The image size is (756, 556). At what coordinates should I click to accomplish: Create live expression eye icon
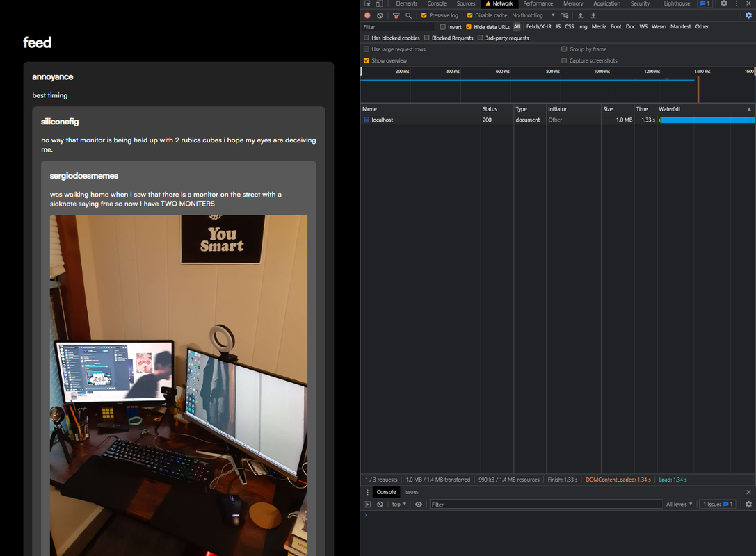419,505
